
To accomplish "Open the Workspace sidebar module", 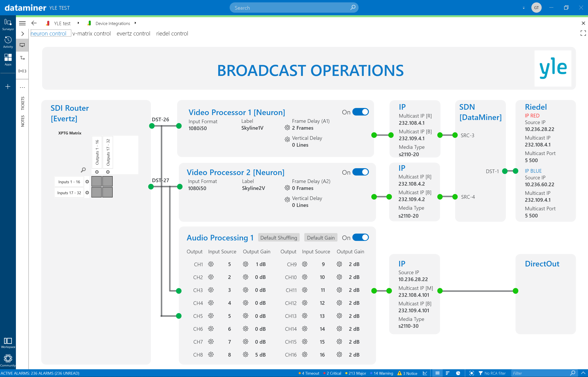I will [x=8, y=343].
